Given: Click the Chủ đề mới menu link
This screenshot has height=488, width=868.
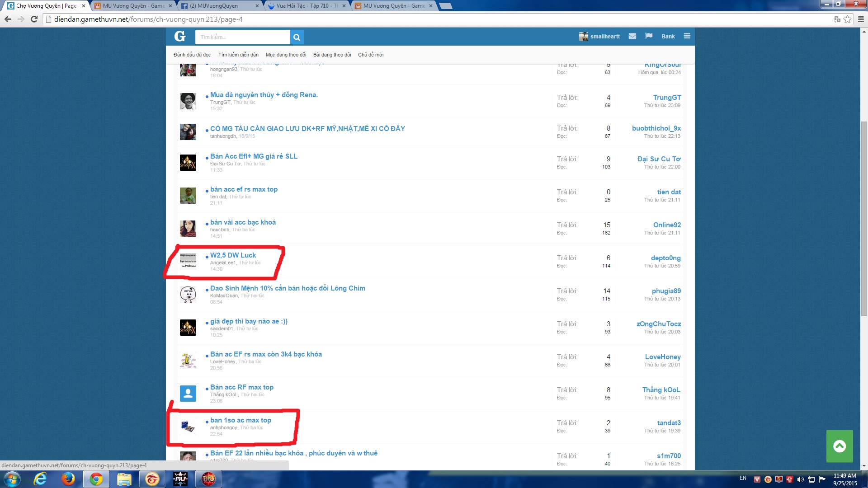Looking at the screenshot, I should 370,55.
